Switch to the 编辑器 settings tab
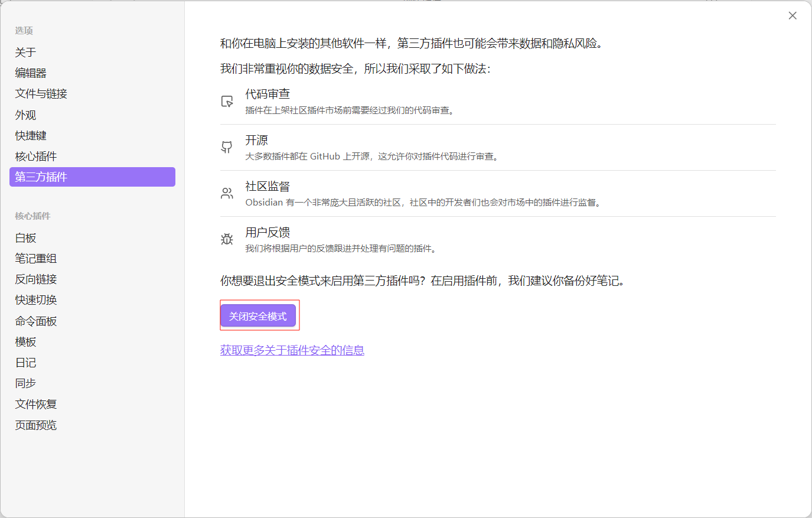 pos(31,73)
